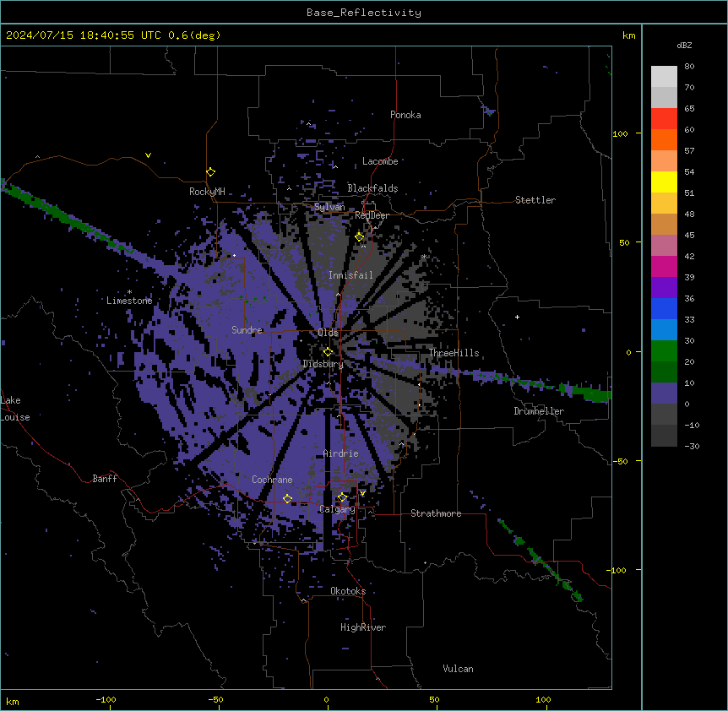Click the Lacombe city label
This screenshot has width=728, height=711.
pyautogui.click(x=380, y=161)
